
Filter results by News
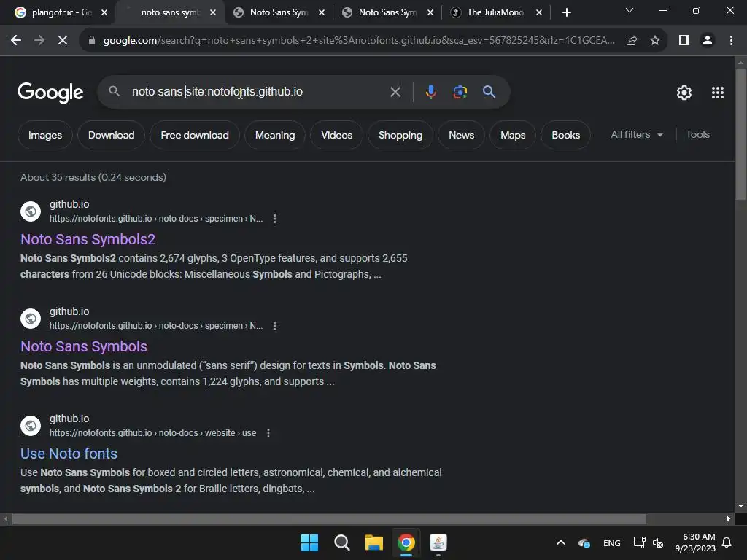click(461, 135)
